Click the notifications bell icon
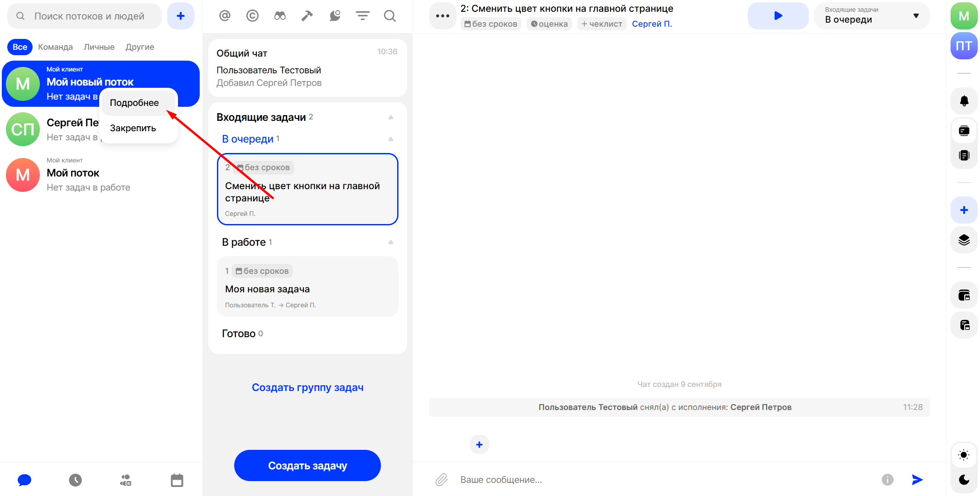The image size is (980, 496). [x=964, y=101]
